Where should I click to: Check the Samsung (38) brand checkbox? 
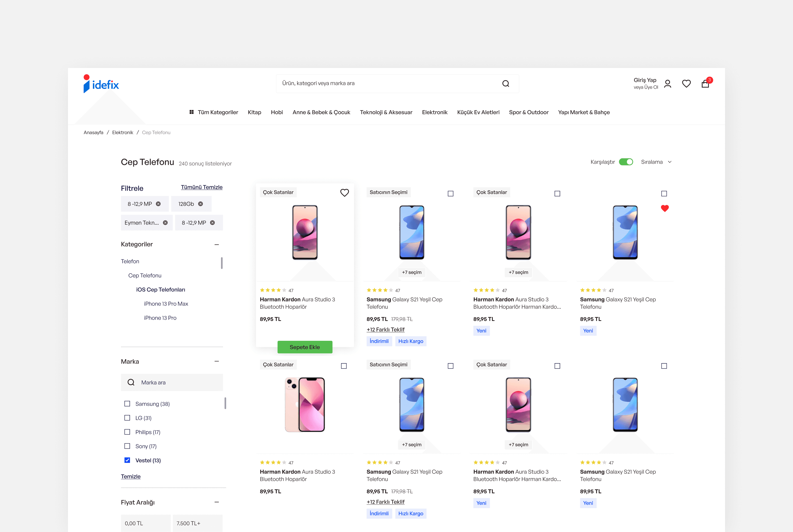click(x=127, y=404)
